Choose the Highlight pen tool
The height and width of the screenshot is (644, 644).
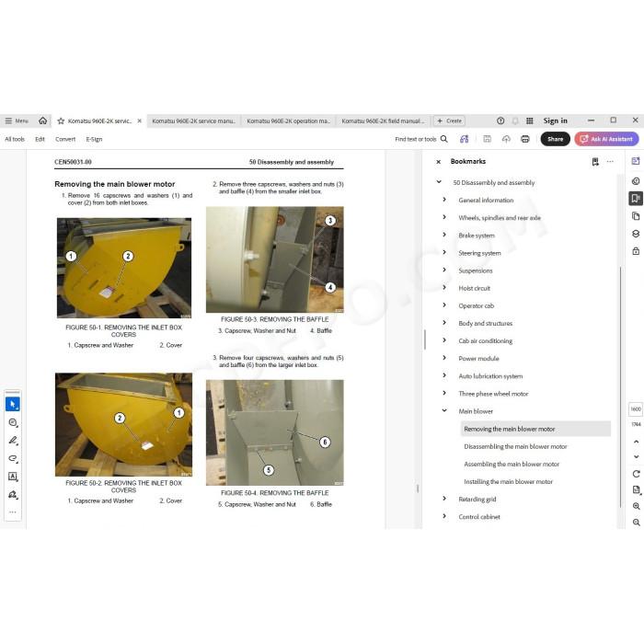point(13,441)
